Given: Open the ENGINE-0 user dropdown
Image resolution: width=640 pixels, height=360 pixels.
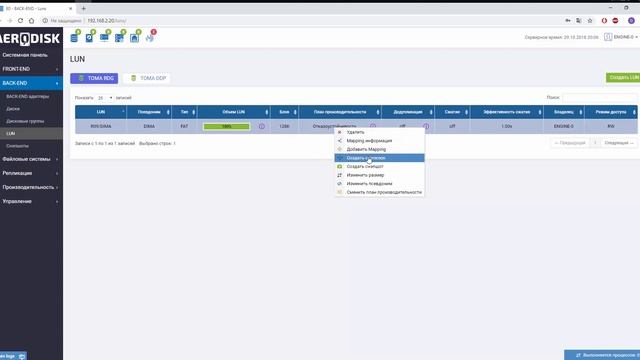Looking at the screenshot, I should point(621,37).
